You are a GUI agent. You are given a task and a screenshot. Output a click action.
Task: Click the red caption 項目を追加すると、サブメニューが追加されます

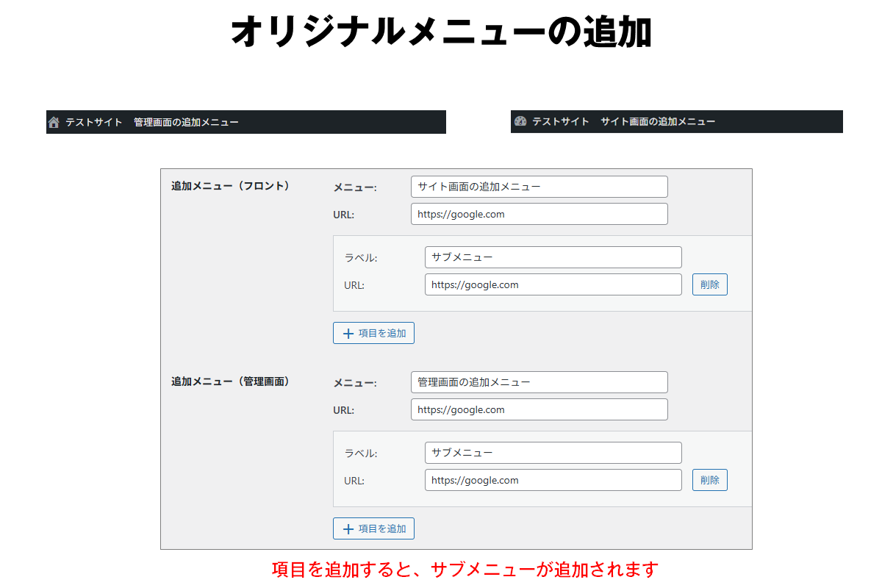pos(465,570)
